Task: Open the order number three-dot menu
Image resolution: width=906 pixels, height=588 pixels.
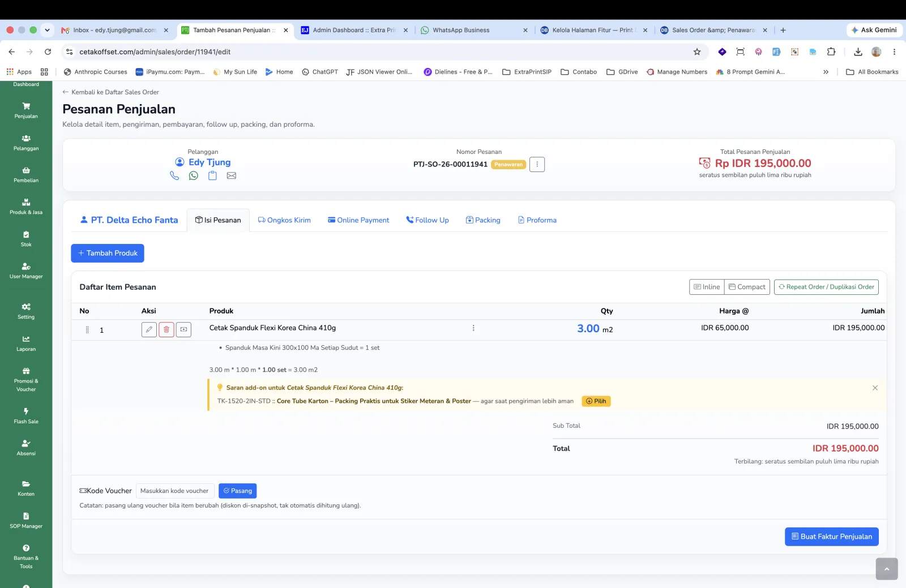Action: (537, 165)
